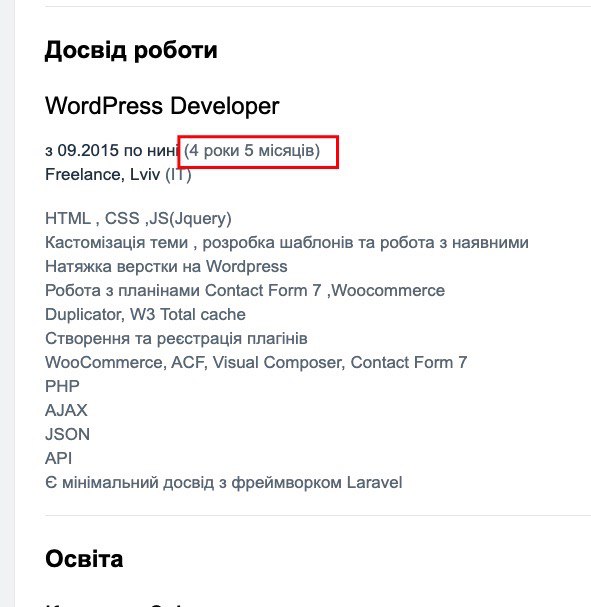Click the 'JSON' skill entry

tap(67, 434)
